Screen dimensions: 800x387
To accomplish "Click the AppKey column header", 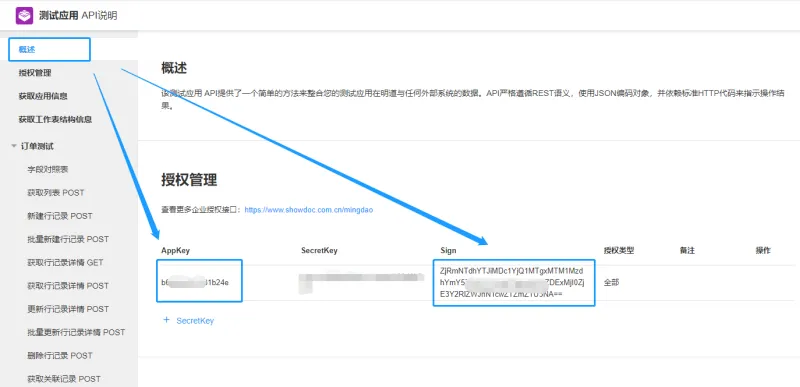I will pos(176,250).
